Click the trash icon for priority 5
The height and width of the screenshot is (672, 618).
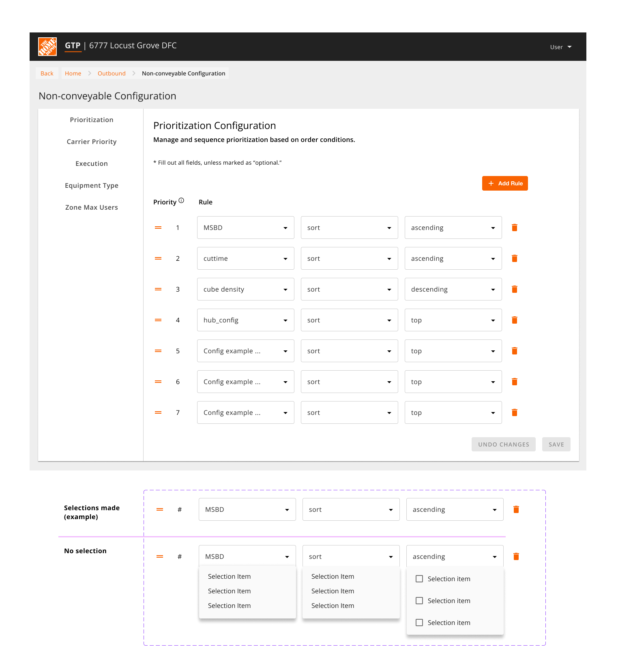coord(515,351)
